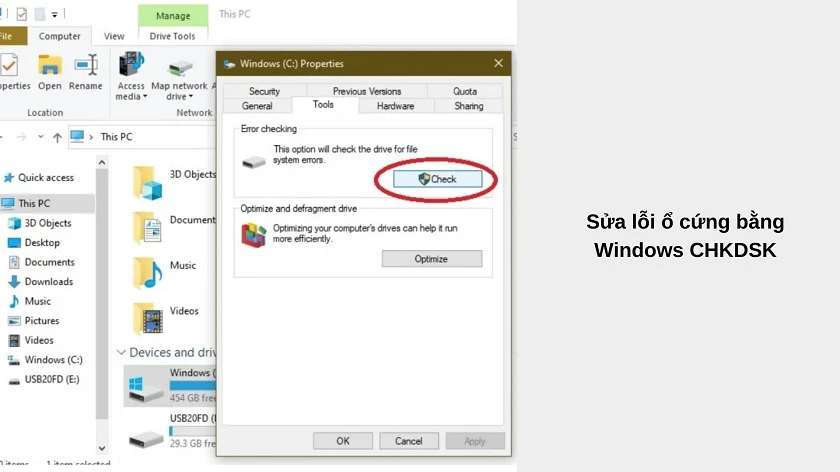Viewport: 840px width, 472px height.
Task: Click the This PC monitor icon in address bar
Action: coord(77,136)
